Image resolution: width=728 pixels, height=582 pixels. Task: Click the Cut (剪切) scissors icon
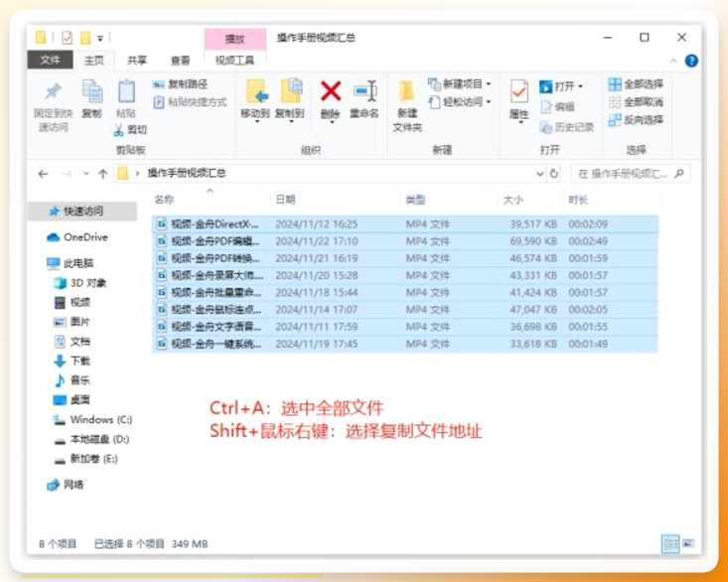tap(119, 130)
